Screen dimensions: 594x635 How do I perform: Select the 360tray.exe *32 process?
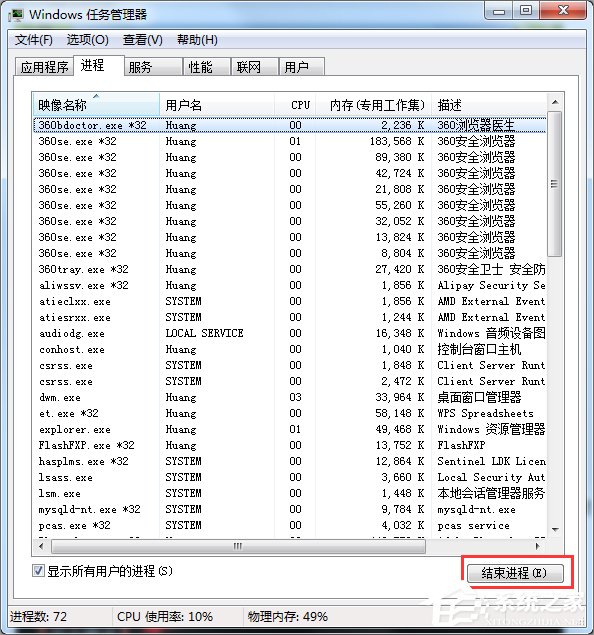tap(290, 269)
